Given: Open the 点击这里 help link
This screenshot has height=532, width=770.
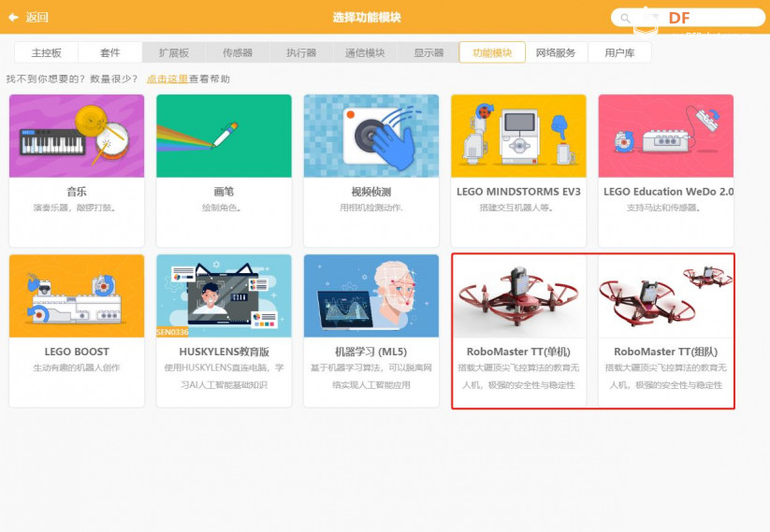Looking at the screenshot, I should pyautogui.click(x=167, y=79).
